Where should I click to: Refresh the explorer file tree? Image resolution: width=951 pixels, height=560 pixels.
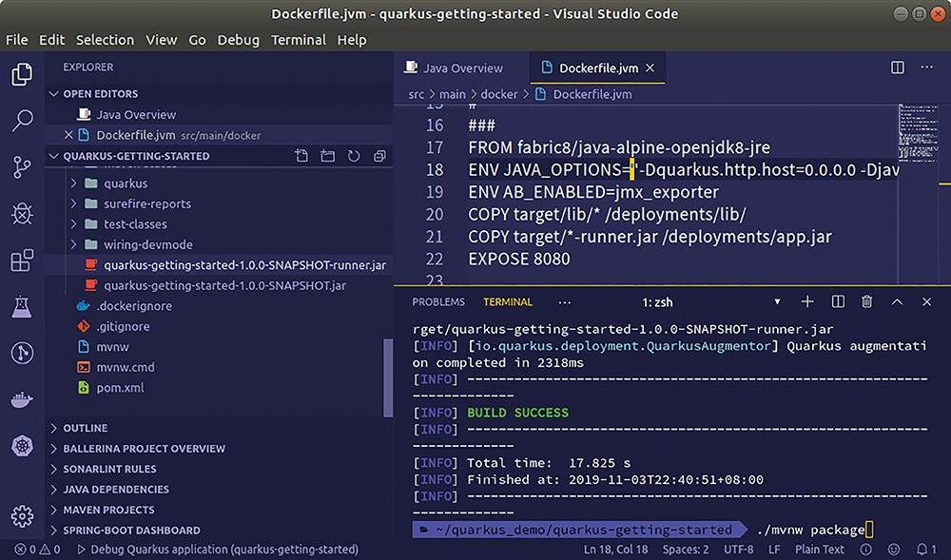point(354,156)
